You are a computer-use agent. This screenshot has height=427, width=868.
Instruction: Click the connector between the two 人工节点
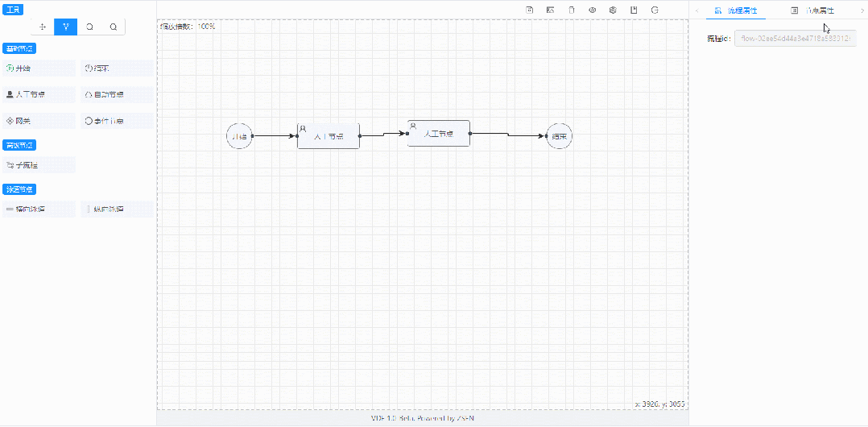tap(383, 135)
